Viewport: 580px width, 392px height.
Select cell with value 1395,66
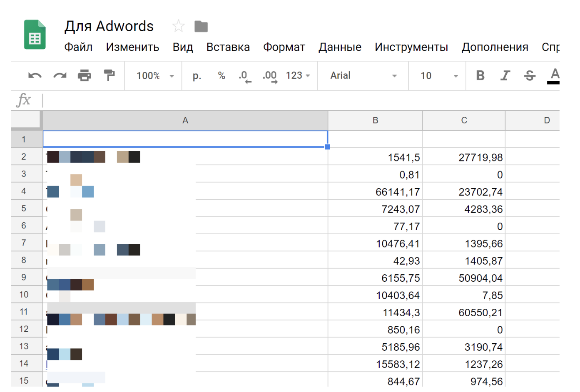coord(464,243)
